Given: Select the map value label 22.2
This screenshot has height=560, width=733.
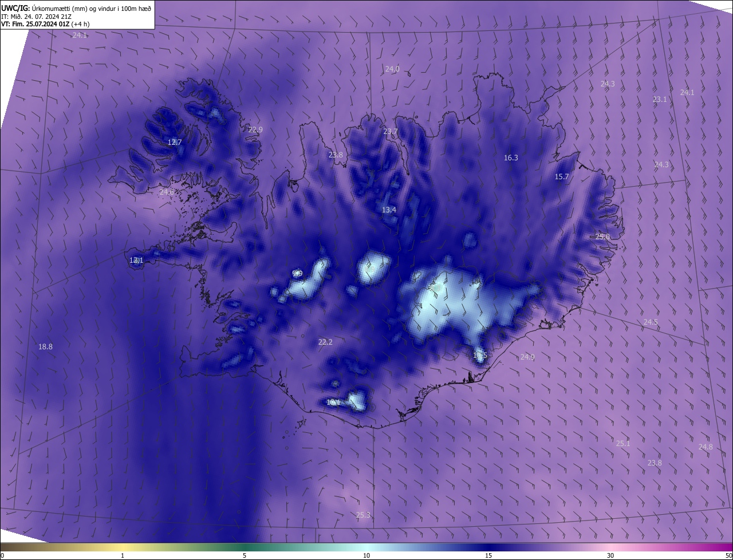Looking at the screenshot, I should (325, 342).
